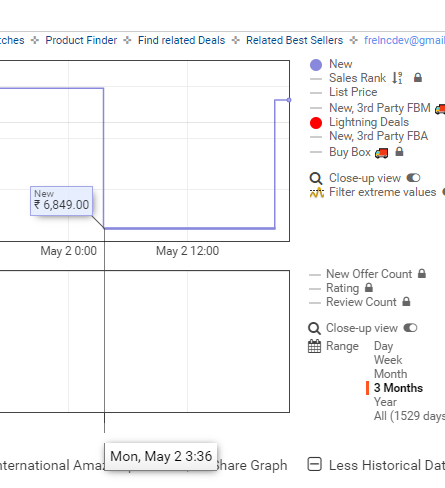Click the lock icon beside Buy Box
This screenshot has height=488, width=445.
coord(399,152)
